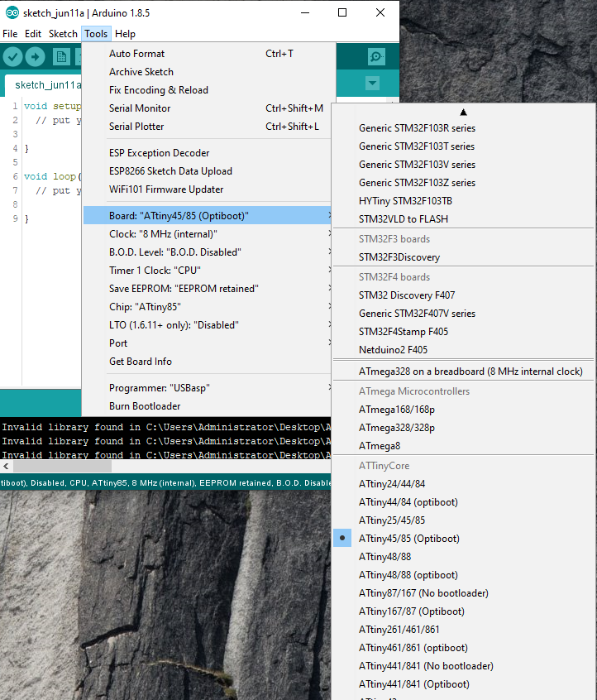Image resolution: width=597 pixels, height=700 pixels.
Task: Select ATtiny441/841 (Optiboot) board
Action: tap(464, 684)
